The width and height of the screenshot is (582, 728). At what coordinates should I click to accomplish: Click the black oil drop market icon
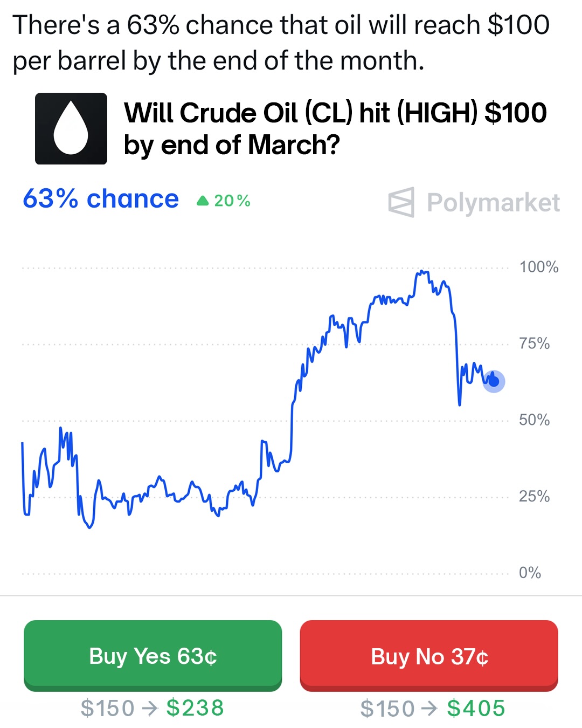(71, 128)
